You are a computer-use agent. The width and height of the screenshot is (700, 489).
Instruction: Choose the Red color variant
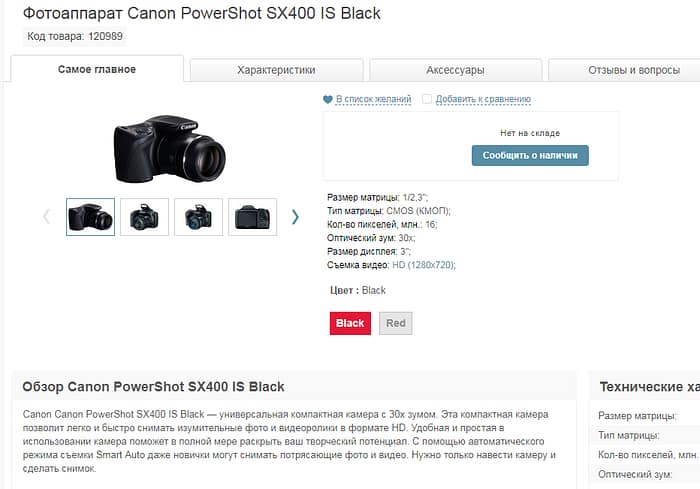396,323
